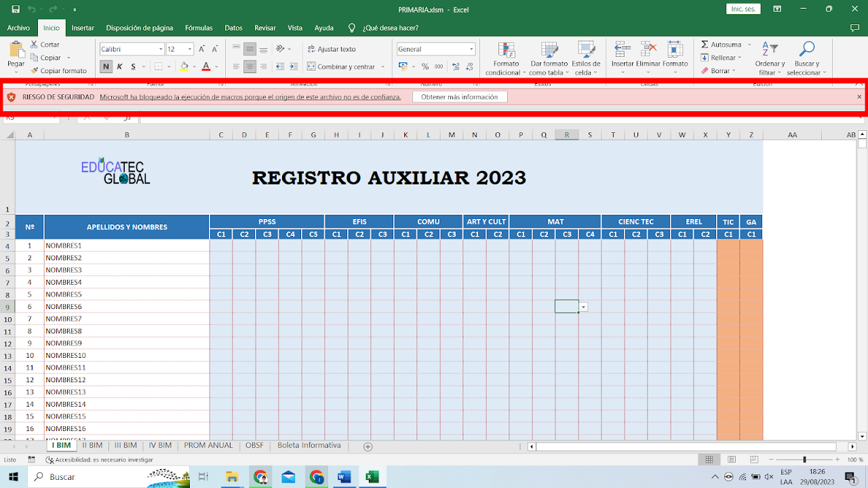
Task: Open Borrar clear dropdown
Action: 719,70
